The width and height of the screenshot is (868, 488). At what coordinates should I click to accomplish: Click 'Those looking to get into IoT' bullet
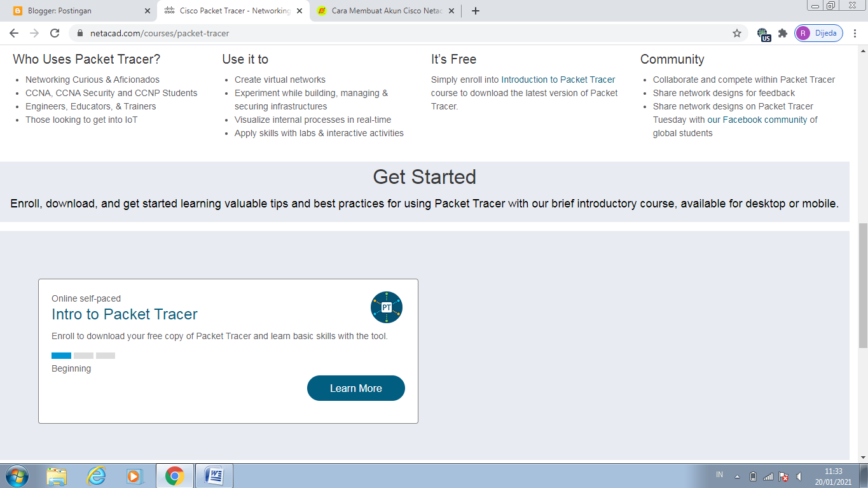[x=81, y=120]
